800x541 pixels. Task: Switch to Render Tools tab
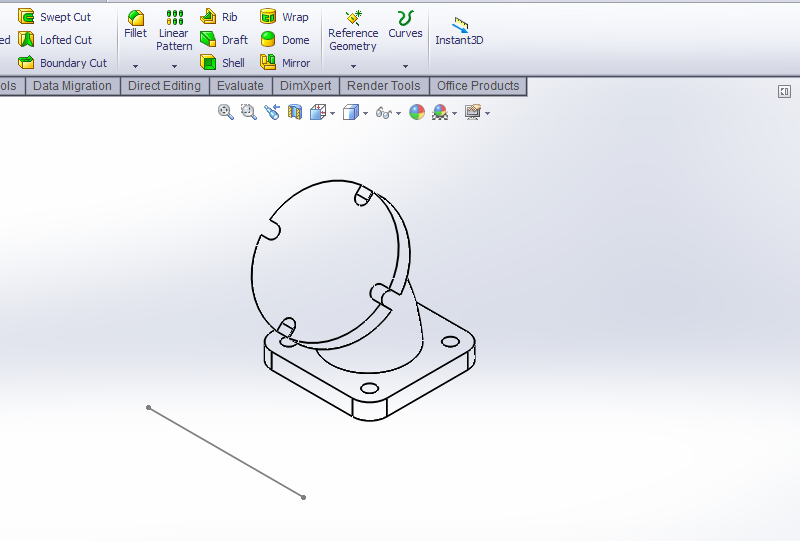[x=384, y=86]
